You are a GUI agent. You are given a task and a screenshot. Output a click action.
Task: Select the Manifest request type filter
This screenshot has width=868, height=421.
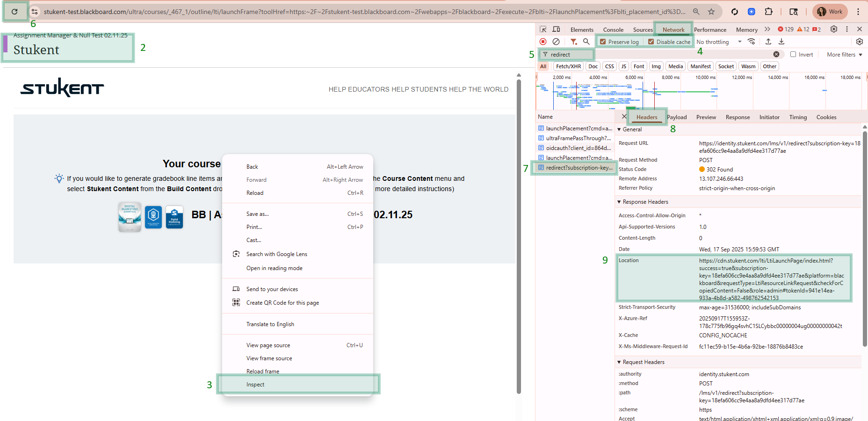click(x=701, y=66)
